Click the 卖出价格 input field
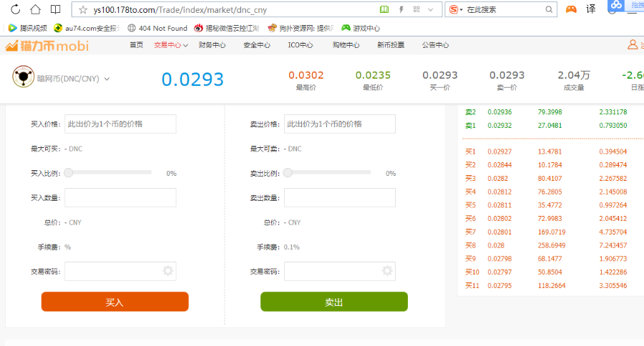Screen dimensions: 644x346 pos(340,124)
